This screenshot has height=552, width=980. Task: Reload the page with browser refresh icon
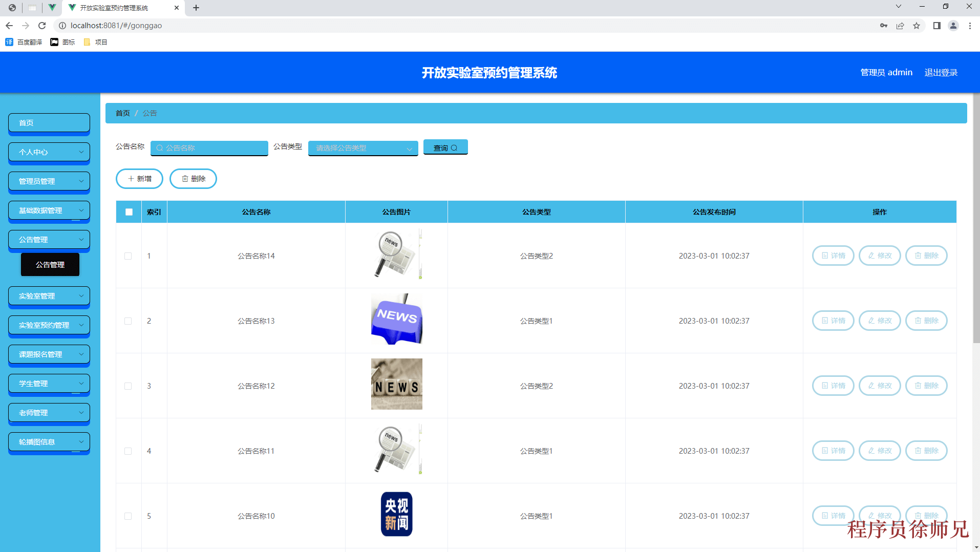42,26
